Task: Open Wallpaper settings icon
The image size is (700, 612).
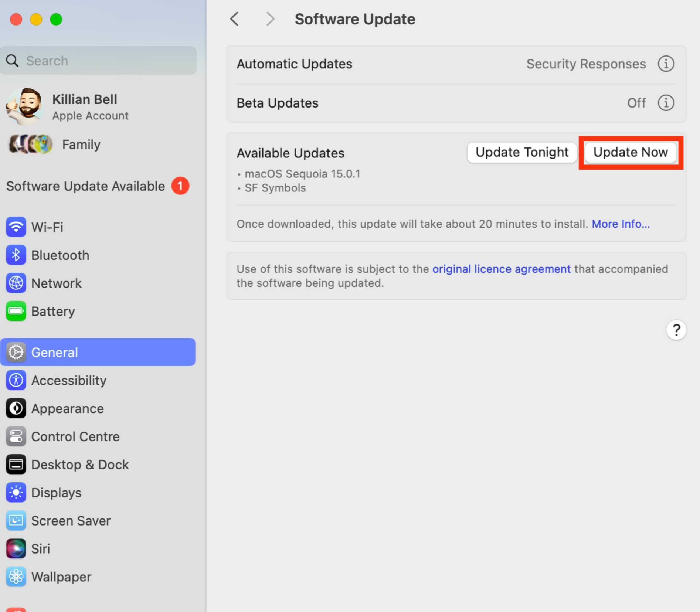Action: click(16, 577)
